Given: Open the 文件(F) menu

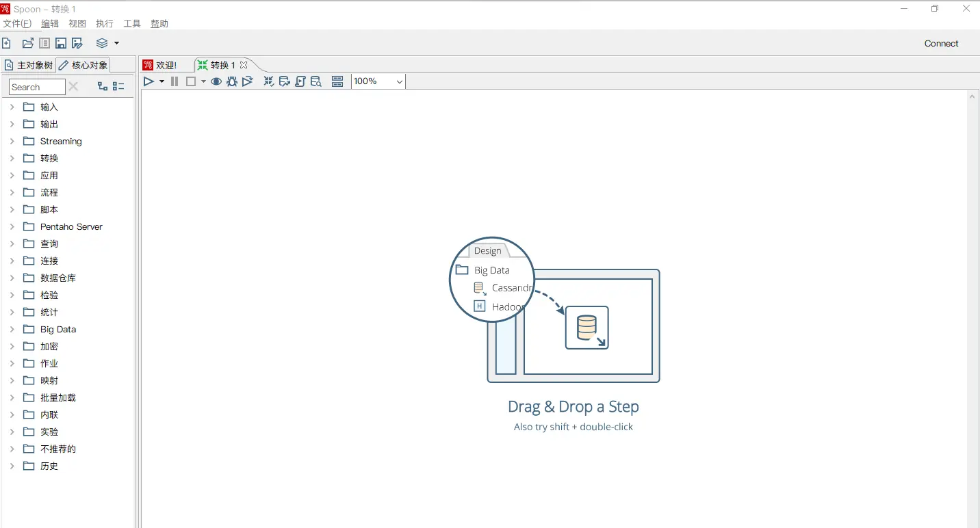Looking at the screenshot, I should coord(17,23).
